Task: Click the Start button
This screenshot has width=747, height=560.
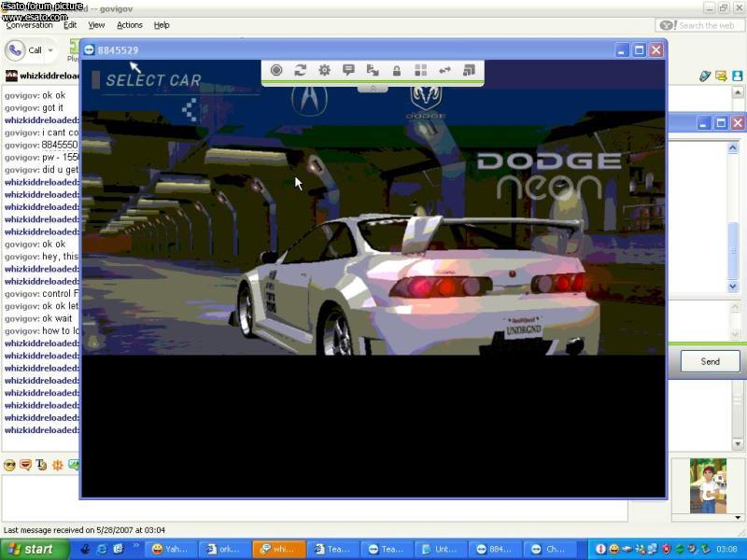Action: pos(34,549)
